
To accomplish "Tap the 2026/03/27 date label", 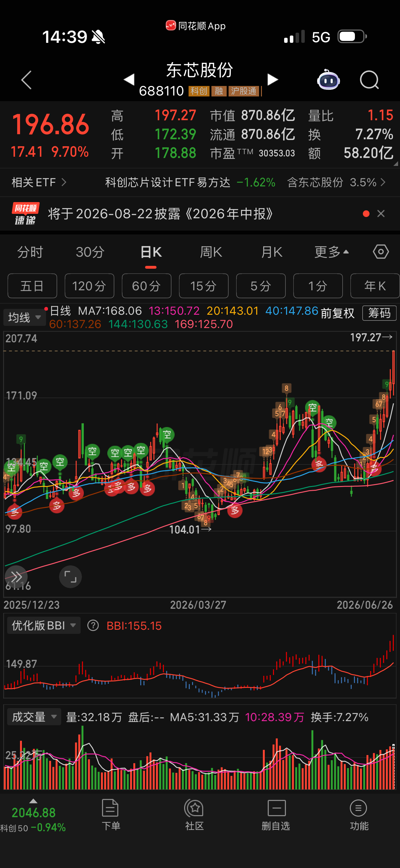I will pos(198,605).
